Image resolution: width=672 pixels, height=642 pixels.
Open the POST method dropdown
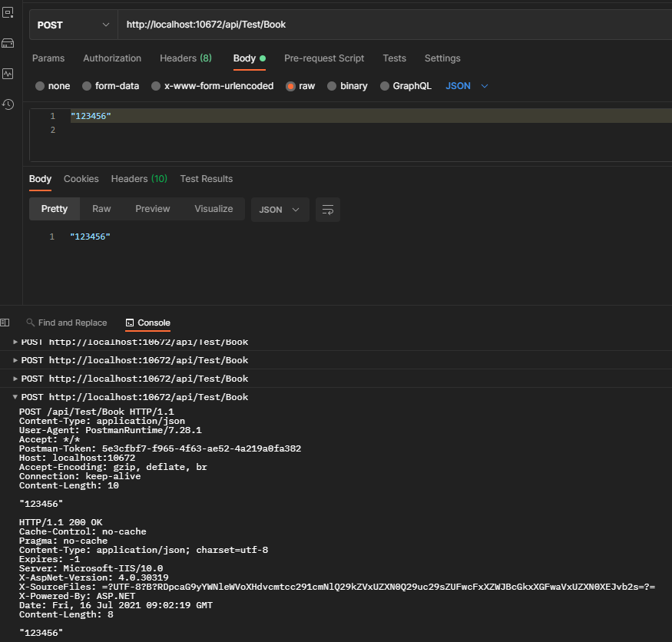(x=73, y=25)
